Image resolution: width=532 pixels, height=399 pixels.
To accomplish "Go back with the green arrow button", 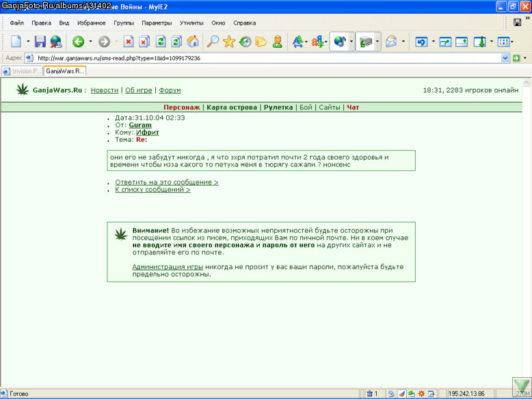I will (79, 42).
